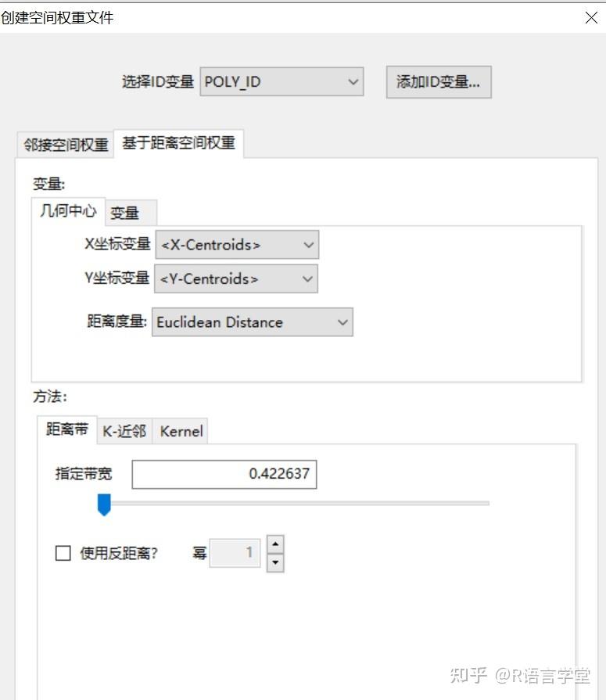The image size is (606, 700).
Task: Select the K-近邻 method tab
Action: [x=123, y=430]
